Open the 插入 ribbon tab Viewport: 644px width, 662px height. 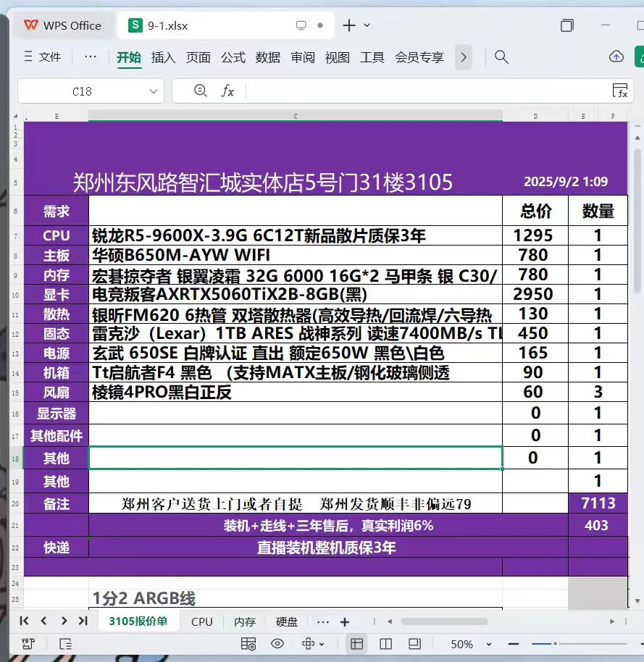pyautogui.click(x=164, y=57)
